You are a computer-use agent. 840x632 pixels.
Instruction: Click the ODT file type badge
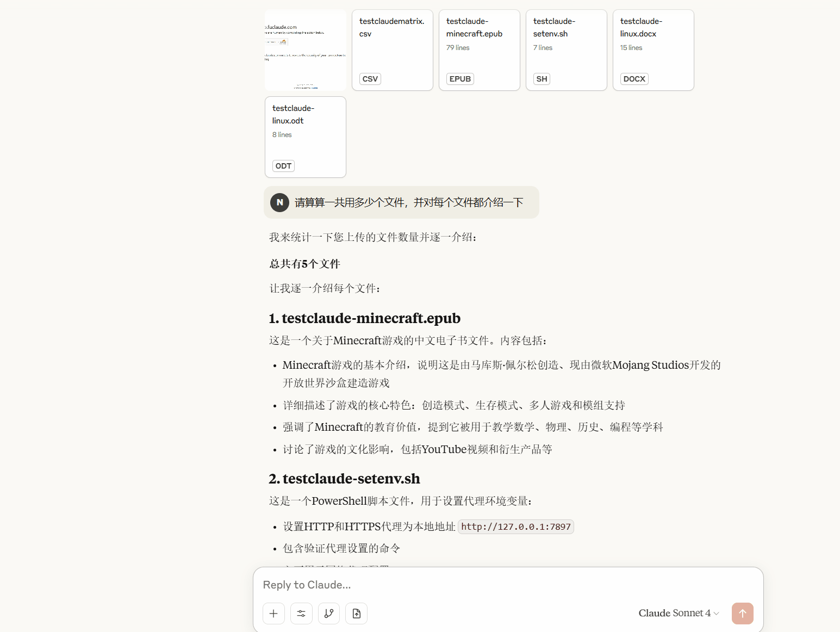point(283,166)
